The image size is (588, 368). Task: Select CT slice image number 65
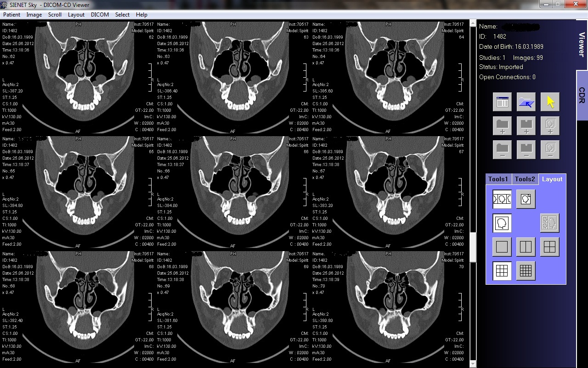point(78,192)
